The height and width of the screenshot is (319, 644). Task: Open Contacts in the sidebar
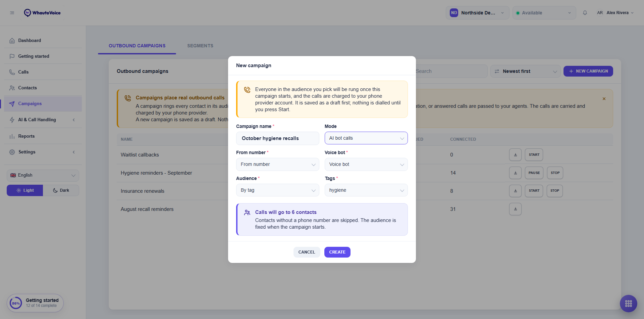(x=43, y=88)
